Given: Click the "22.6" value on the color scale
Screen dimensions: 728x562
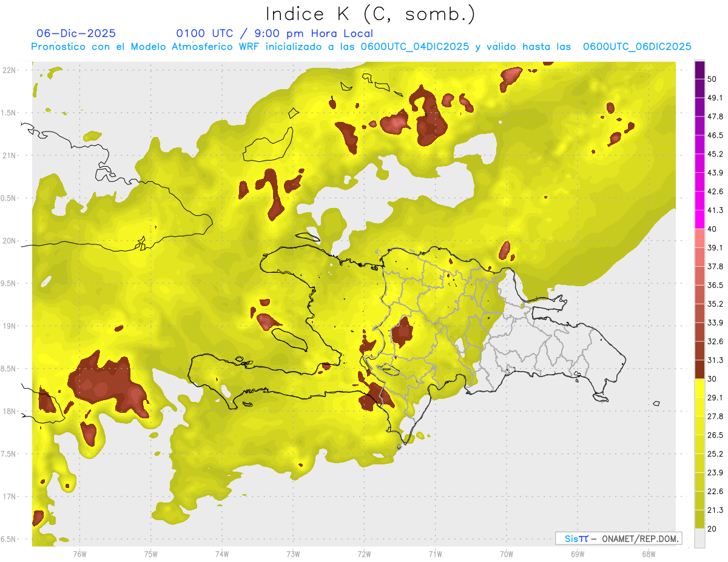Looking at the screenshot, I should pos(716,491).
